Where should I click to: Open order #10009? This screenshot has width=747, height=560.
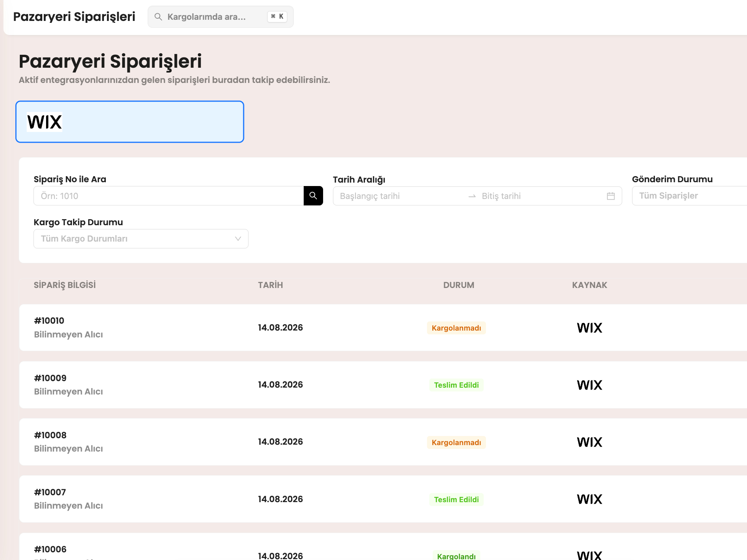point(383,385)
